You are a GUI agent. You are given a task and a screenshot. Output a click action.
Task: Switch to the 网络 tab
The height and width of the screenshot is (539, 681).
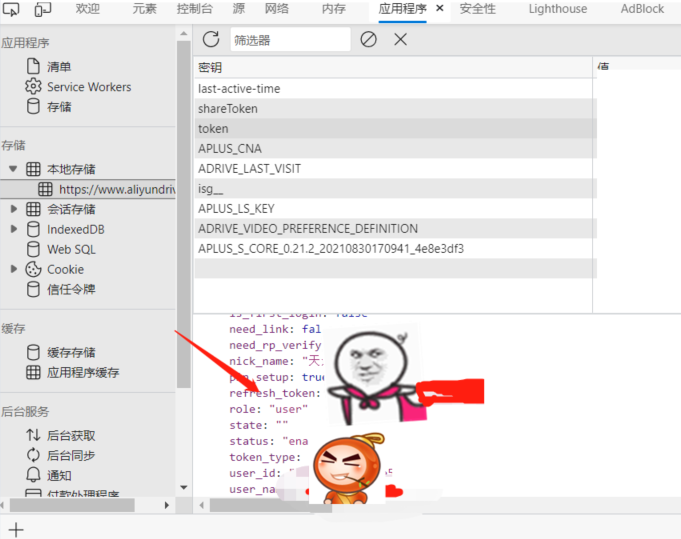pyautogui.click(x=277, y=9)
